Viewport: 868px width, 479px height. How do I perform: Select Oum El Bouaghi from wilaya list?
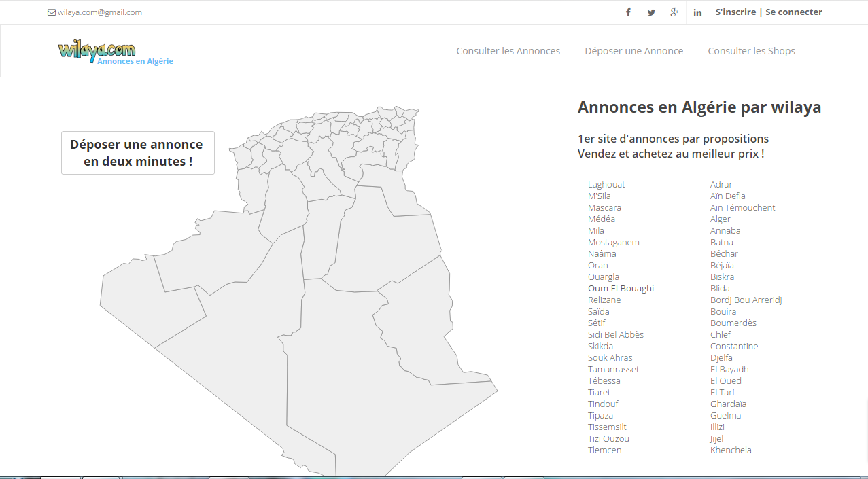point(621,289)
